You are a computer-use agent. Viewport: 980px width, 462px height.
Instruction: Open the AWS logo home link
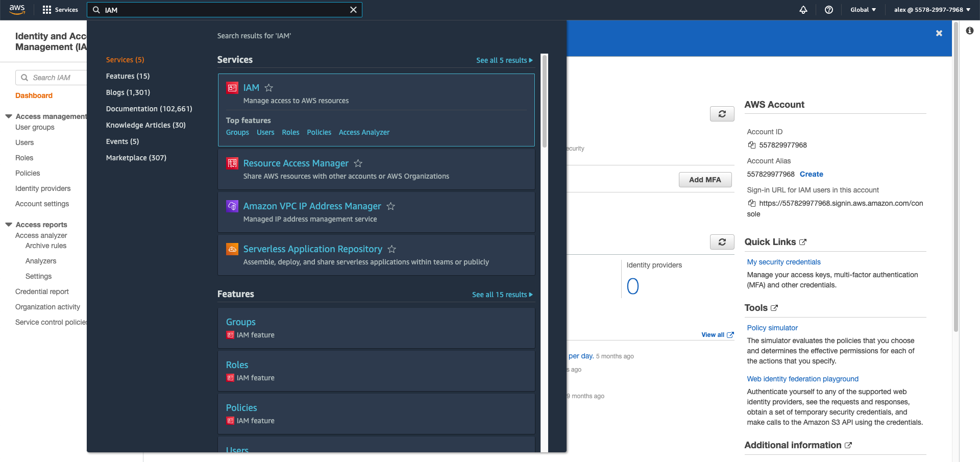coord(17,10)
